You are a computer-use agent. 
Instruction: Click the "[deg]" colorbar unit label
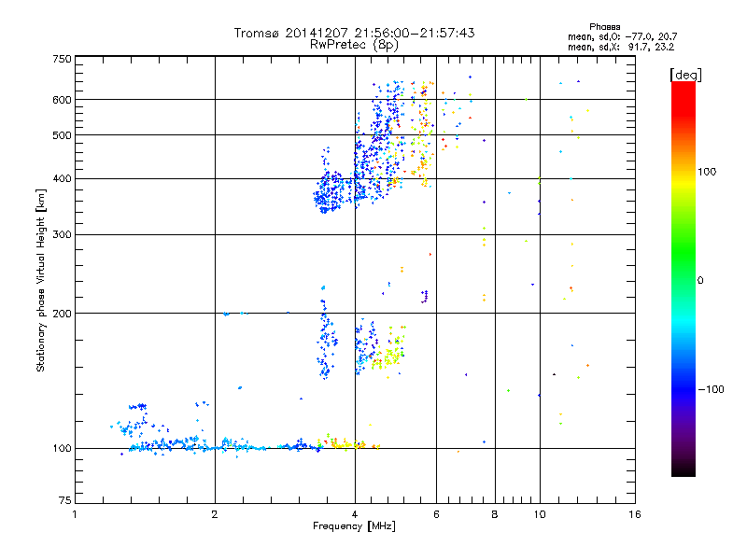(x=685, y=75)
